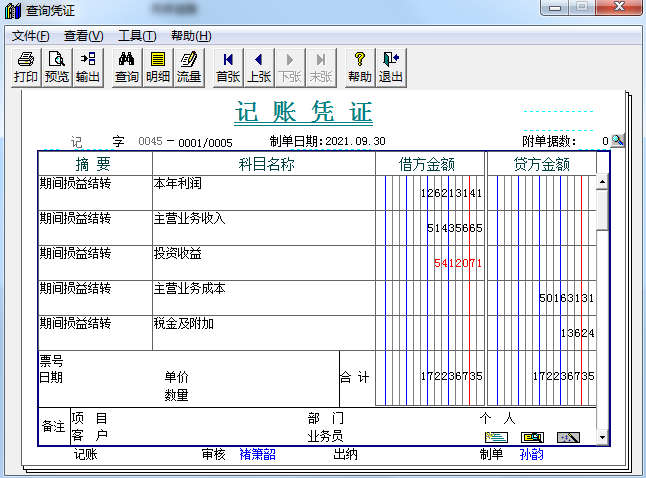Click 期间损益结转 summary in 本年利润 row
Screen dimensions: 646x478
coord(75,183)
